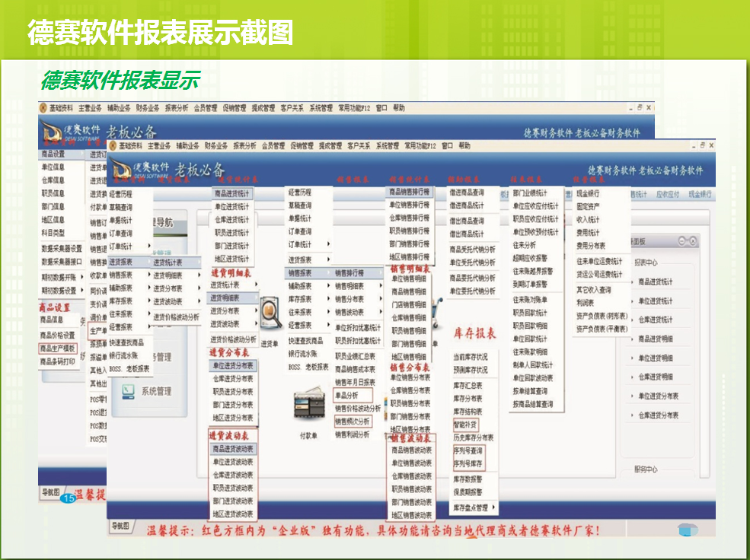The image size is (750, 560).
Task: Open 智能补货 report entry
Action: (x=465, y=425)
